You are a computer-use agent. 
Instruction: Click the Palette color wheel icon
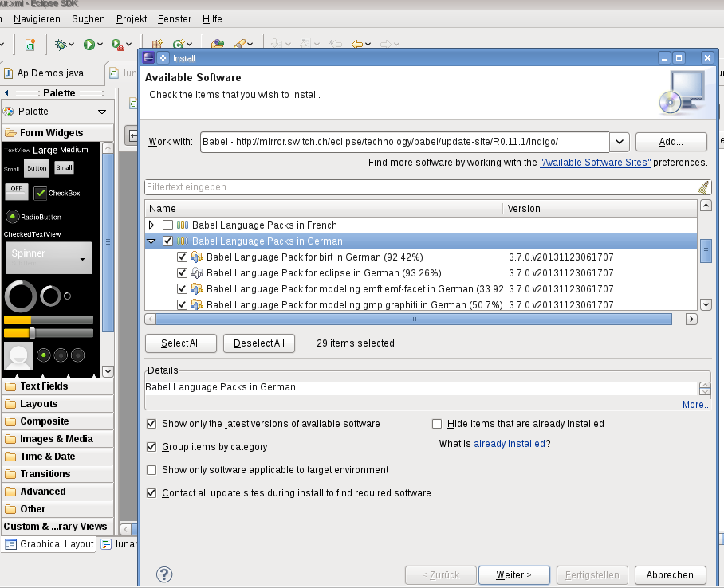click(x=9, y=112)
